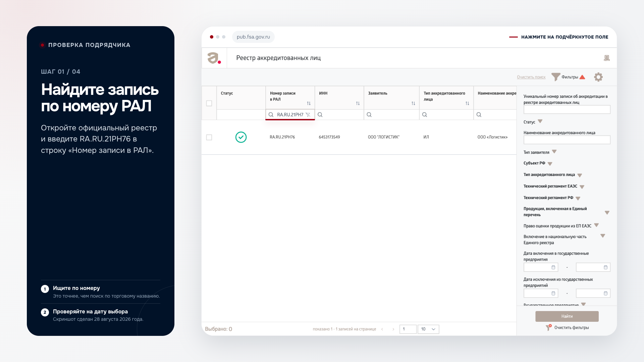This screenshot has width=644, height=362.
Task: Expand Субъект РФ filter
Action: 550,164
